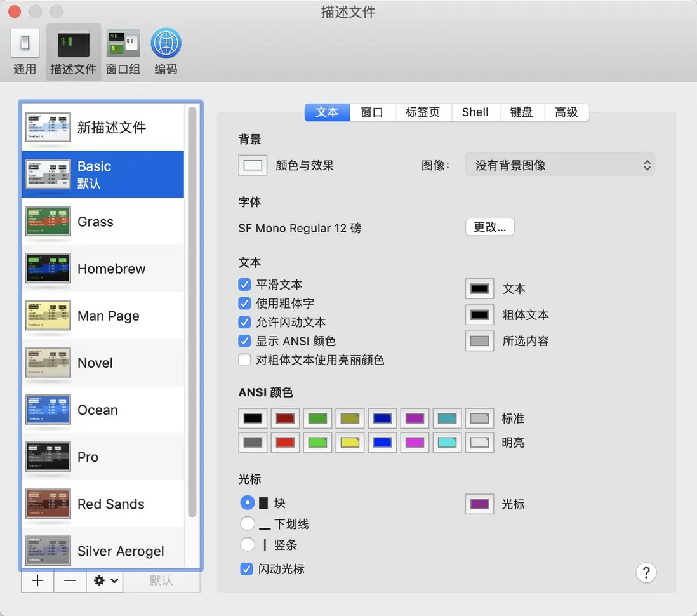Click the minus button to remove profile
This screenshot has width=697, height=616.
[70, 580]
